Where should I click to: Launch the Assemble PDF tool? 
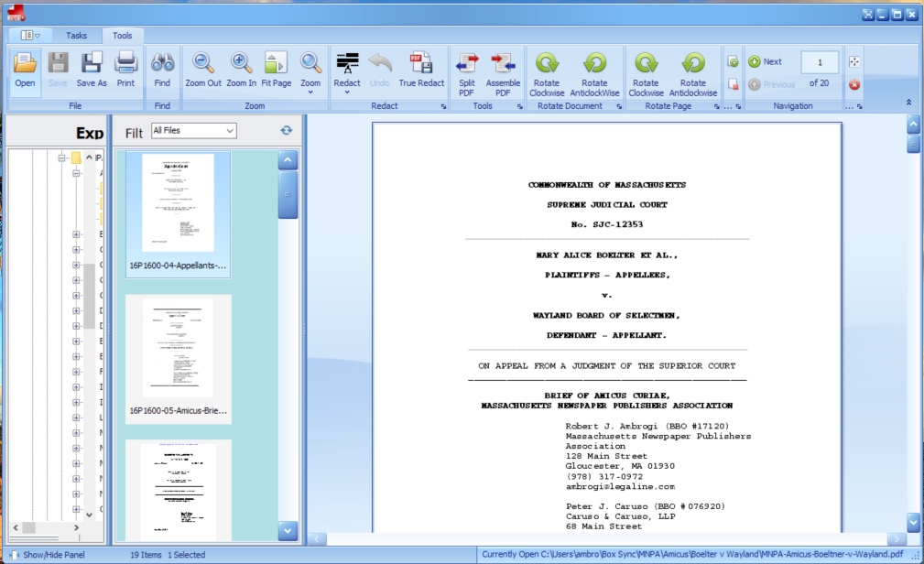click(x=503, y=73)
